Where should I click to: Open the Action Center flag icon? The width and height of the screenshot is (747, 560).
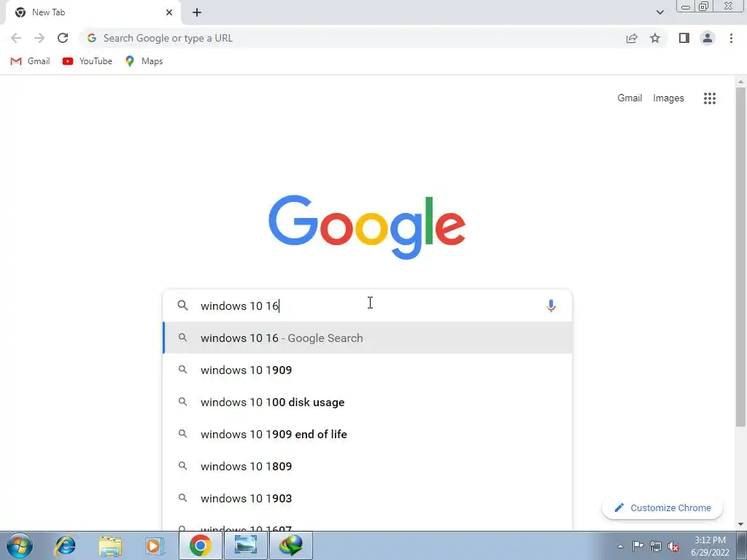coord(638,546)
